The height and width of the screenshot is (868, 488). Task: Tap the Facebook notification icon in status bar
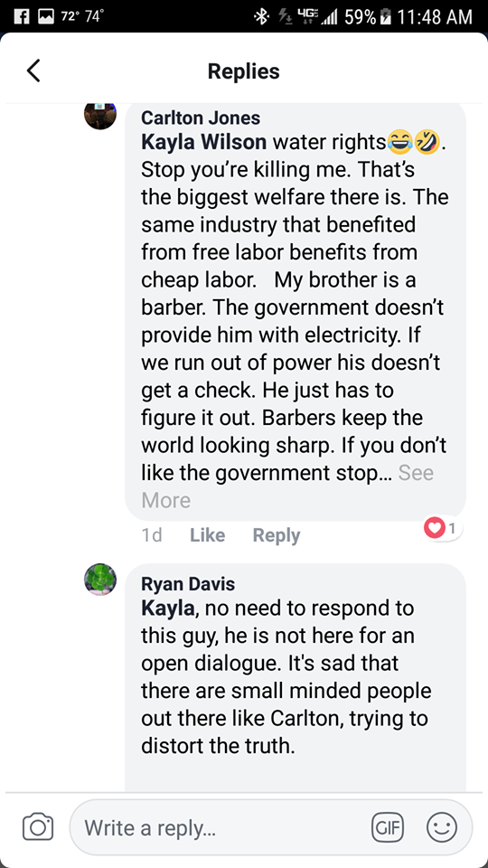coord(20,16)
